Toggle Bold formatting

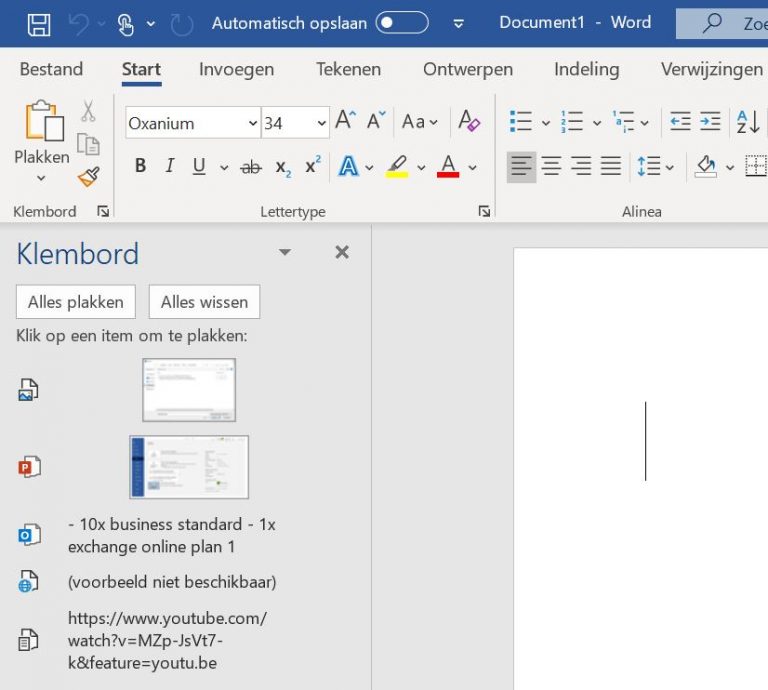tap(140, 166)
